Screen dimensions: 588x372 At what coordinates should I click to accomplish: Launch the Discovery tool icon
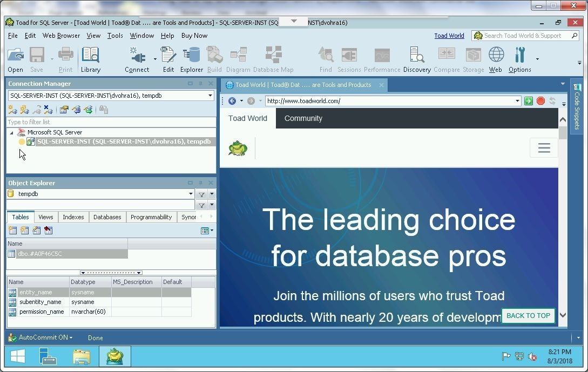[417, 55]
